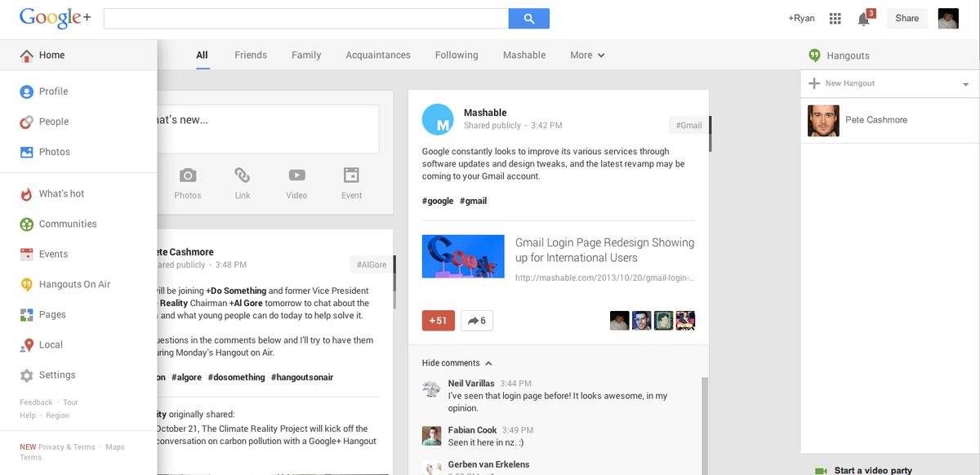Screen dimensions: 980x475
Task: Click the Google apps grid icon
Action: tap(835, 19)
